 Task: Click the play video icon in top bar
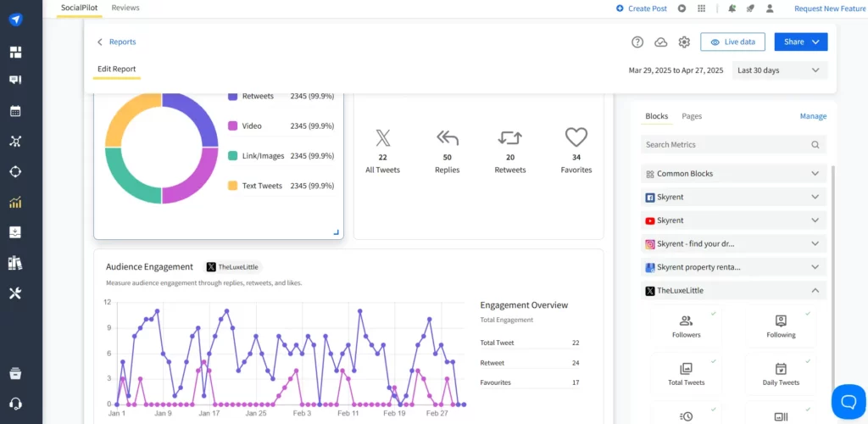[682, 8]
